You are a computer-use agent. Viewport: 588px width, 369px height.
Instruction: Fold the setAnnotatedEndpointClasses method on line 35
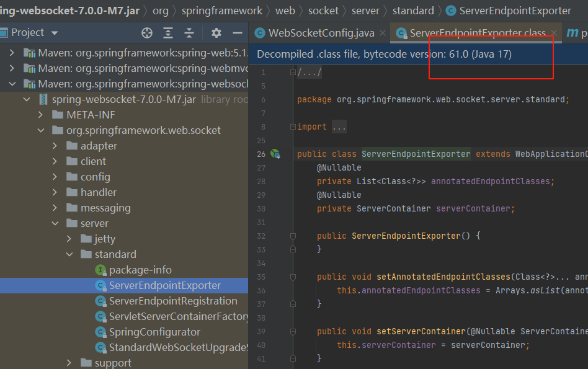pos(293,277)
